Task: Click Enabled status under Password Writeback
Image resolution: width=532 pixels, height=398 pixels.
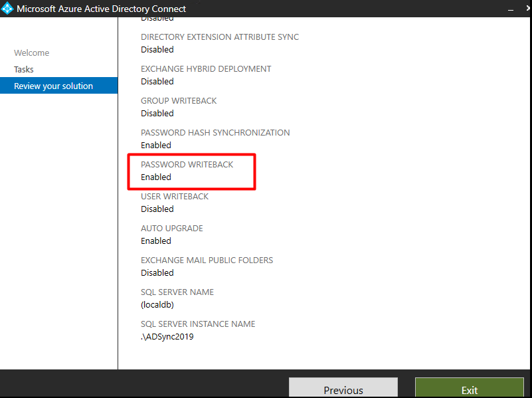Action: point(156,177)
